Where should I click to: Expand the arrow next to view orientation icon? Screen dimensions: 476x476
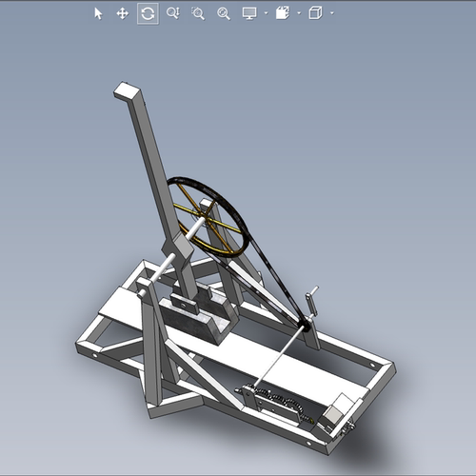299,13
